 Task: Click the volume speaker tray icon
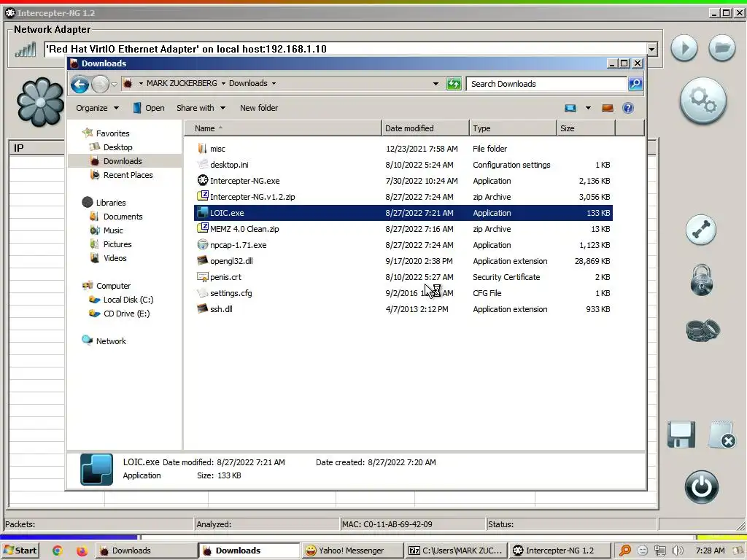coord(677,551)
